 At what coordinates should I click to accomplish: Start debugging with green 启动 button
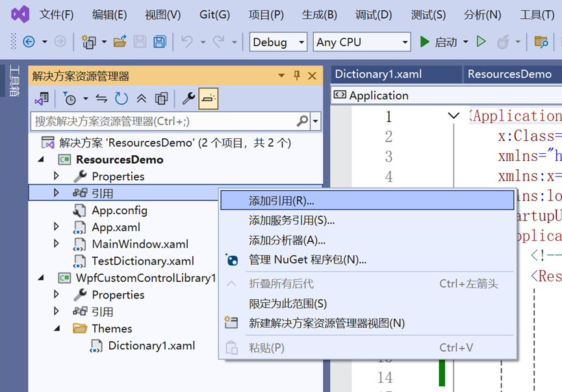tap(438, 42)
